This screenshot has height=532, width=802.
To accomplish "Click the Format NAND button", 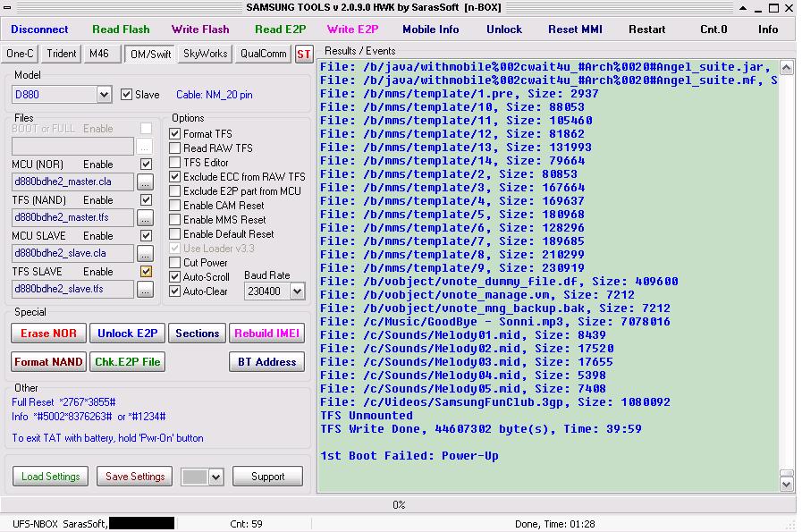I will click(48, 362).
